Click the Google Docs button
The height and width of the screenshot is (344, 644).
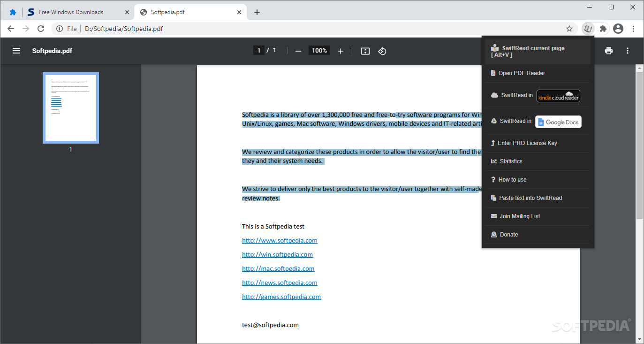coord(558,122)
